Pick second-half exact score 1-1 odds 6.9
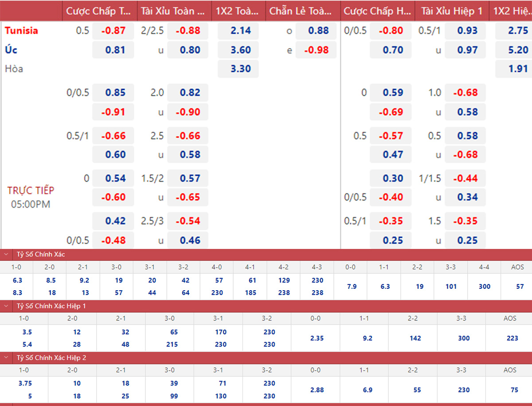The width and height of the screenshot is (532, 406). 368,390
